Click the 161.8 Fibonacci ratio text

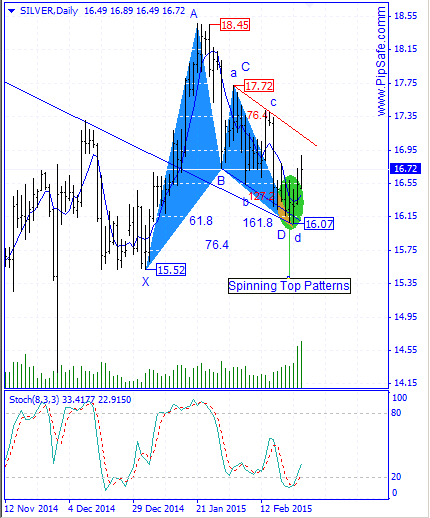(x=258, y=223)
